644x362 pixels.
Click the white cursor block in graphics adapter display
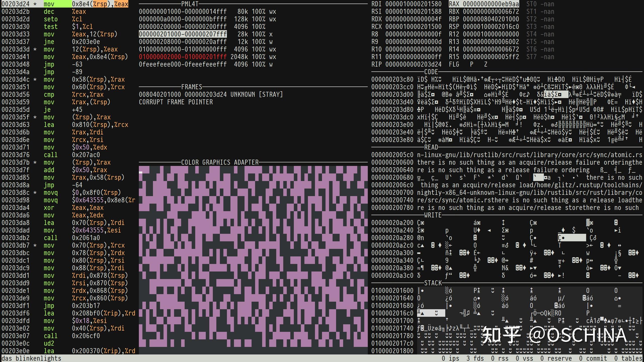click(x=141, y=172)
